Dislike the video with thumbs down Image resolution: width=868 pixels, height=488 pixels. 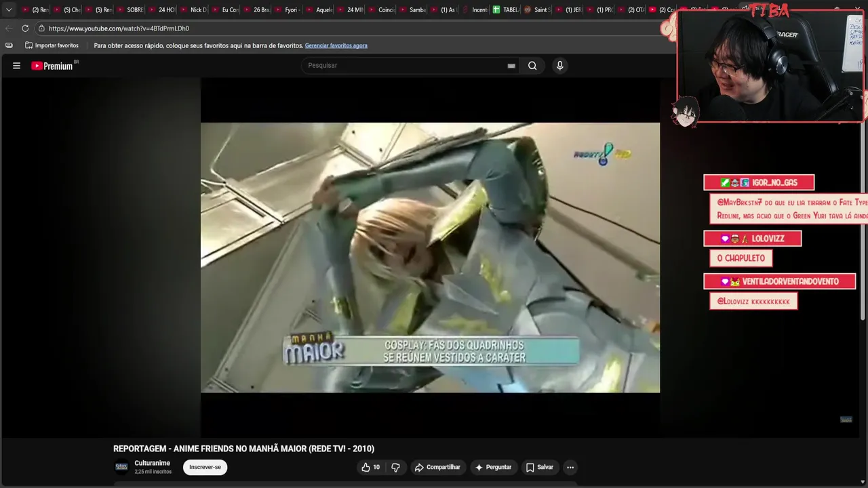click(x=395, y=467)
